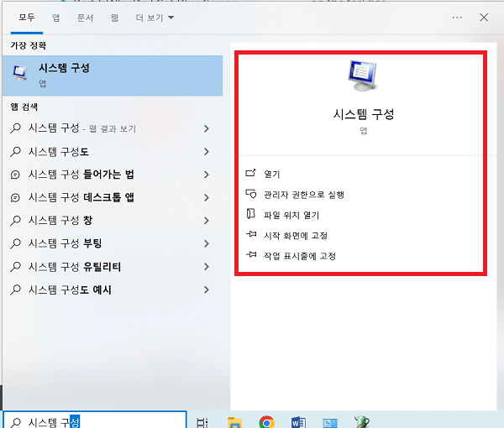Select 시스템 구성도 예시 suggestion
Image resolution: width=504 pixels, height=428 pixels.
click(x=113, y=290)
